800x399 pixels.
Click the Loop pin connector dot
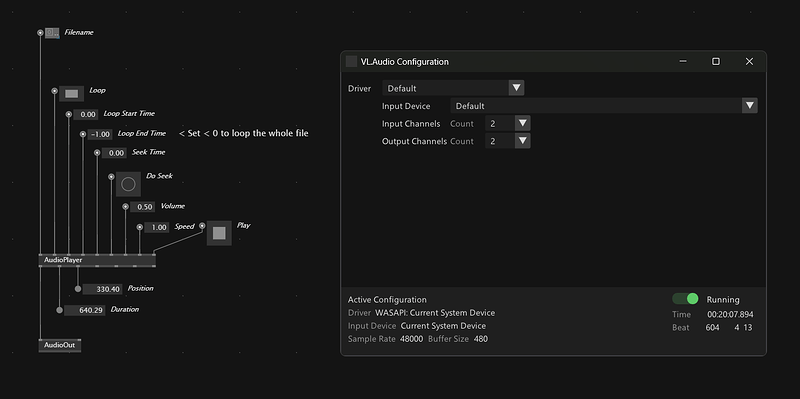[x=55, y=91]
